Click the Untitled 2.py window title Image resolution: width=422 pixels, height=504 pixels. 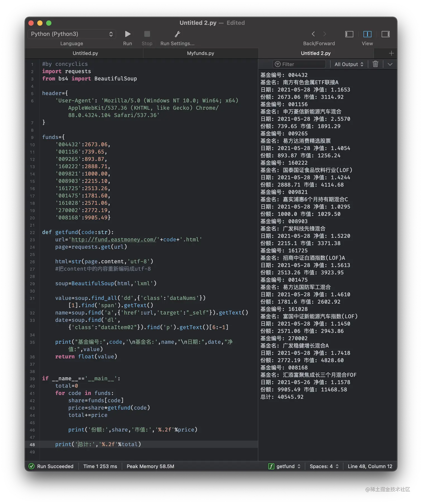tap(198, 23)
